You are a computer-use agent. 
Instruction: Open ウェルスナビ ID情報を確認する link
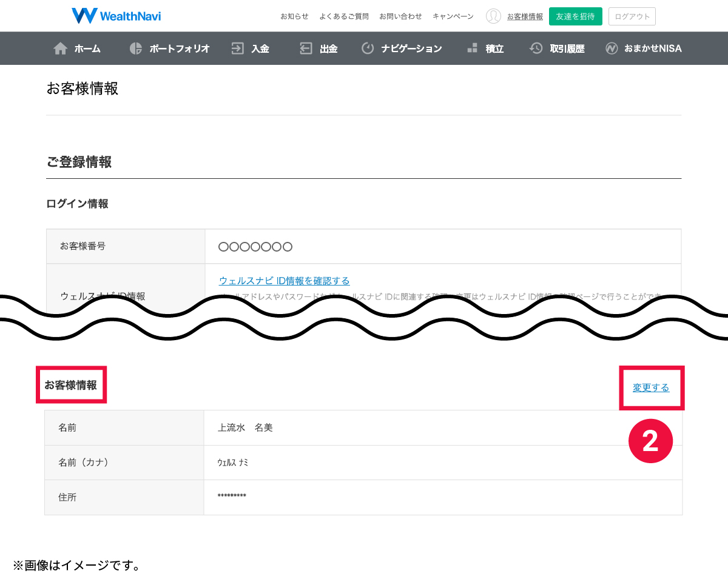coord(284,281)
